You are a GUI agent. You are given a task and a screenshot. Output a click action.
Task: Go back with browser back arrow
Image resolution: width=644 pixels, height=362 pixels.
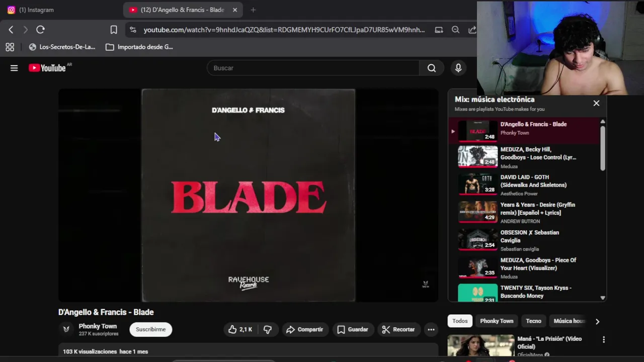[11, 30]
